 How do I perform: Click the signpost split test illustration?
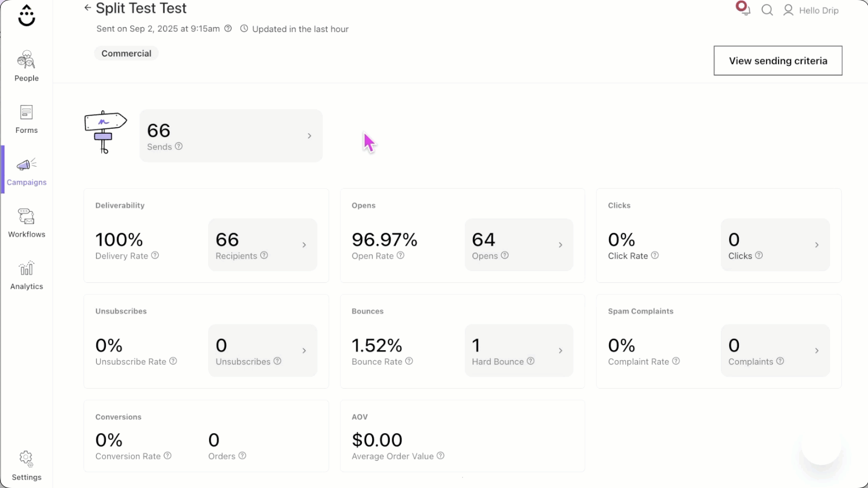105,132
